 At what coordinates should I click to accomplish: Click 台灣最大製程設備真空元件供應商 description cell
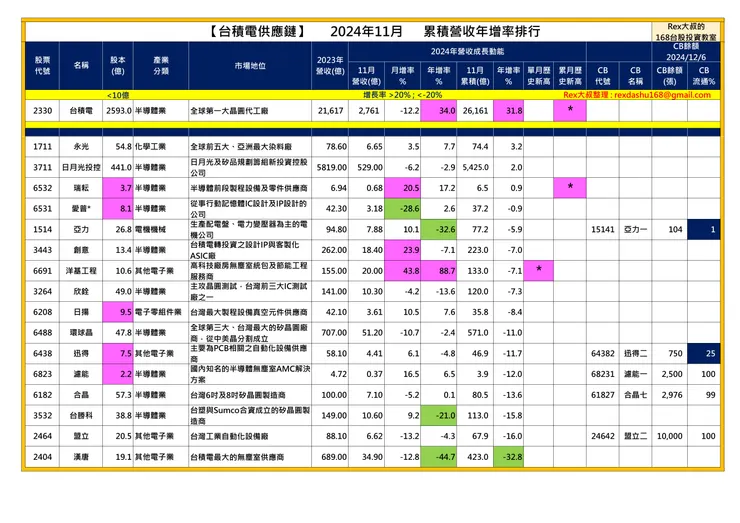click(250, 312)
